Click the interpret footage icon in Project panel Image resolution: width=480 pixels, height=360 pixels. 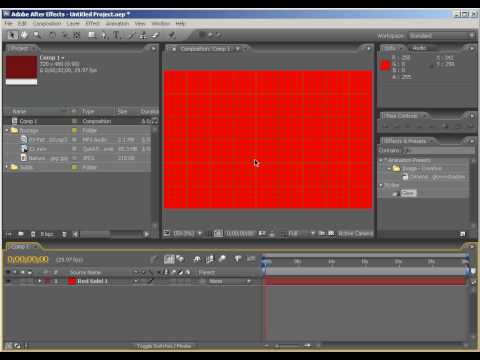pyautogui.click(x=9, y=234)
